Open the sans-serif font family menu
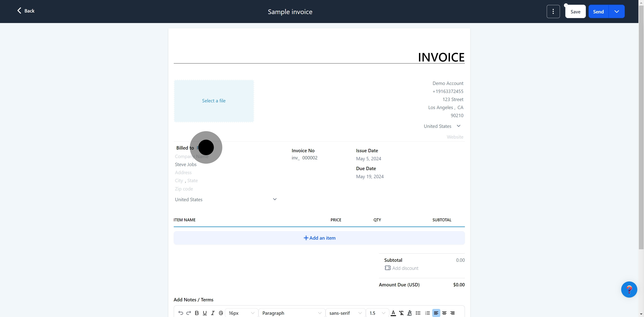The width and height of the screenshot is (644, 317). 345,313
